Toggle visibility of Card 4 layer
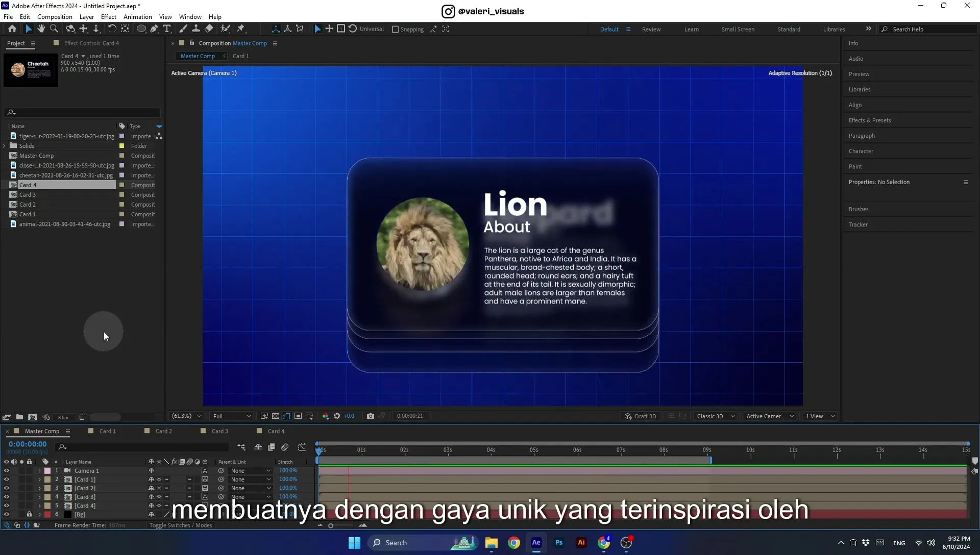980x555 pixels. (x=7, y=506)
